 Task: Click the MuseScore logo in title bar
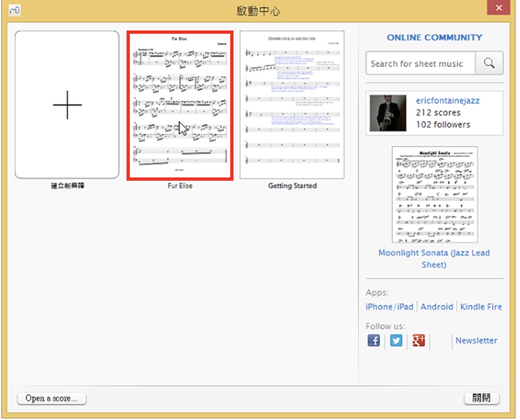(x=14, y=10)
